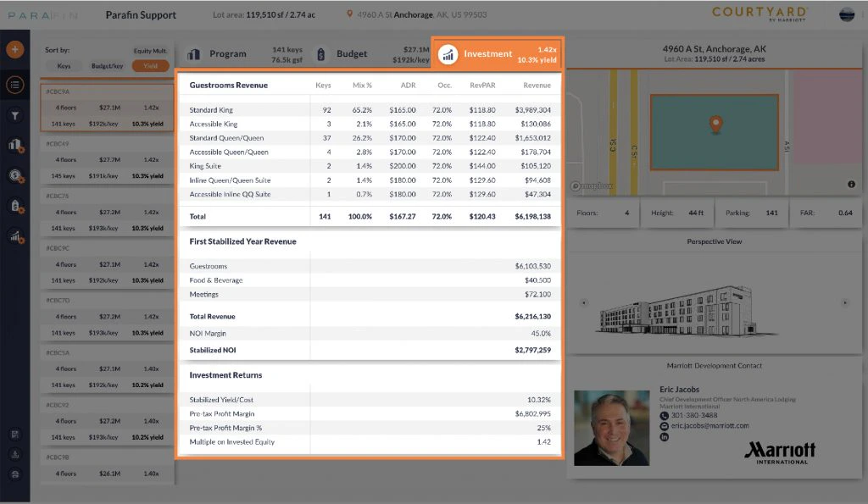The height and width of the screenshot is (504, 868).
Task: Click the LinkedIn icon in Eric Jacobs contact card
Action: [664, 437]
